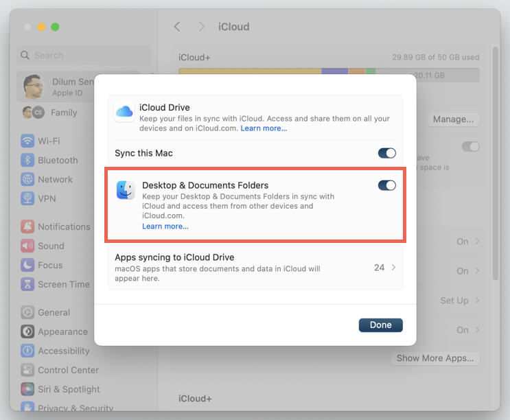Click the iCloud Drive cloud icon

(x=124, y=111)
